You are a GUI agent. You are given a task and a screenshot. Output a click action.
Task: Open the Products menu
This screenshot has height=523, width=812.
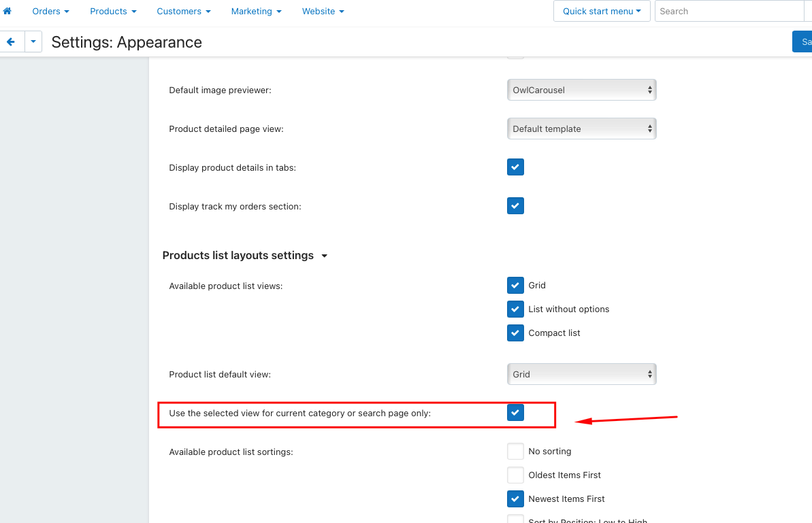point(113,11)
